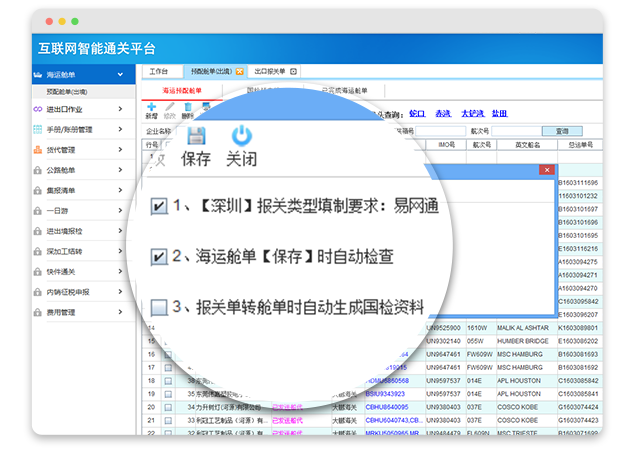Image resolution: width=640 pixels, height=452 pixels.
Task: Switch to the 出口报关单 tab
Action: pos(269,72)
